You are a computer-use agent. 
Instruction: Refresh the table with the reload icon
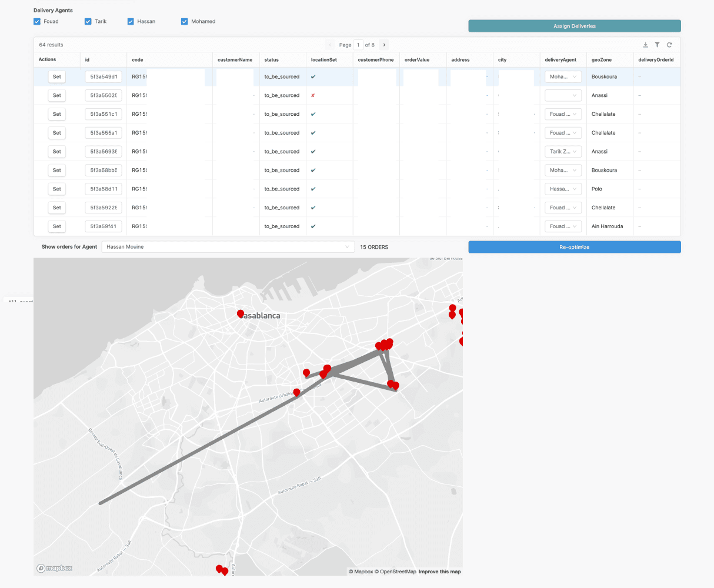pyautogui.click(x=669, y=45)
